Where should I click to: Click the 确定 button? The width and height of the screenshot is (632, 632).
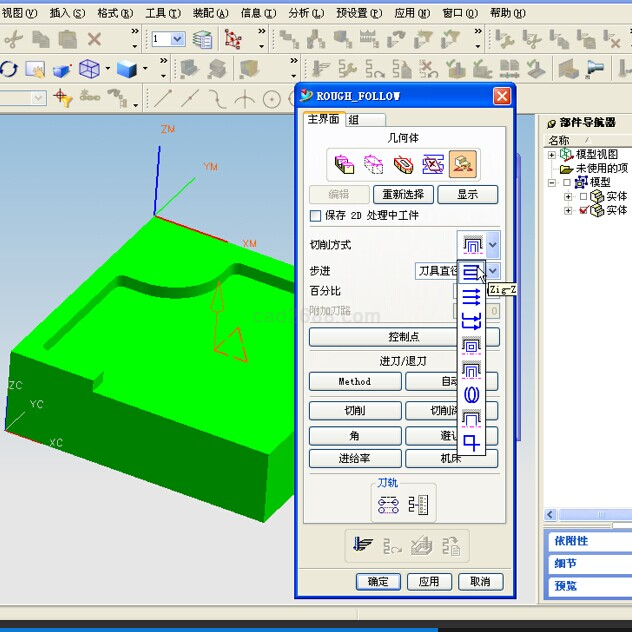point(378,582)
